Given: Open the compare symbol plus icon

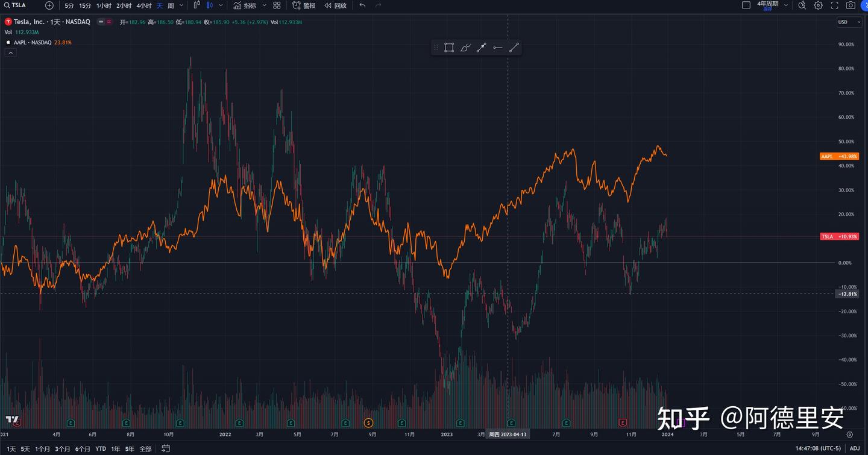Looking at the screenshot, I should click(x=49, y=5).
